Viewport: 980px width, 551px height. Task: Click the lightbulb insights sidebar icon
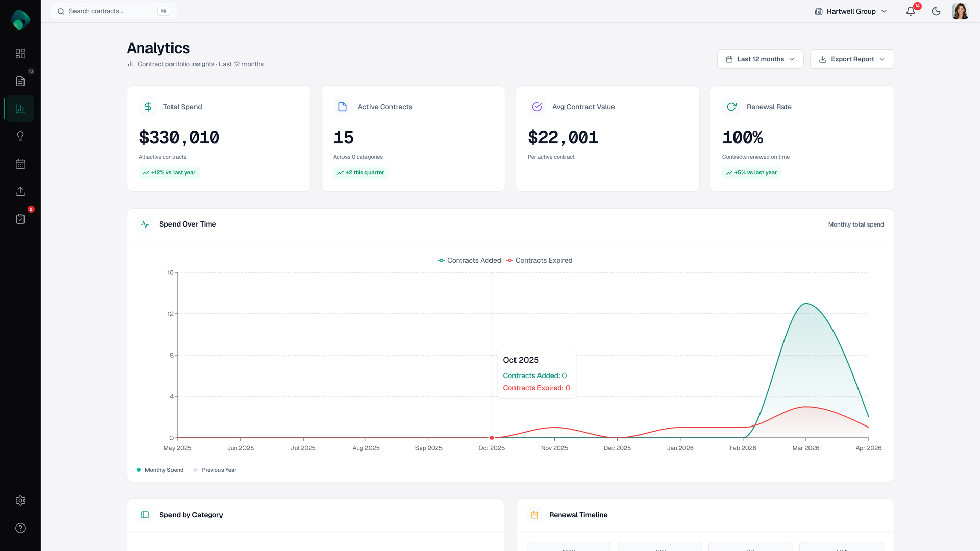tap(20, 136)
